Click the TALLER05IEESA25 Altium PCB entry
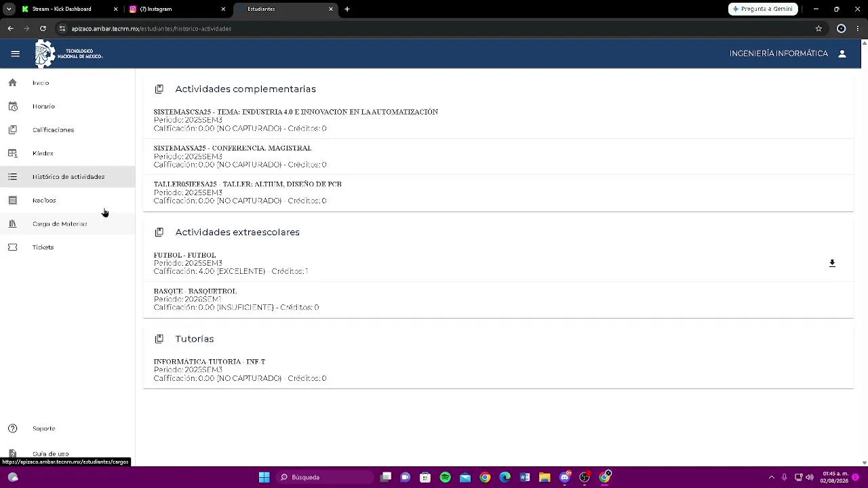Viewport: 868px width, 488px height. tap(248, 184)
